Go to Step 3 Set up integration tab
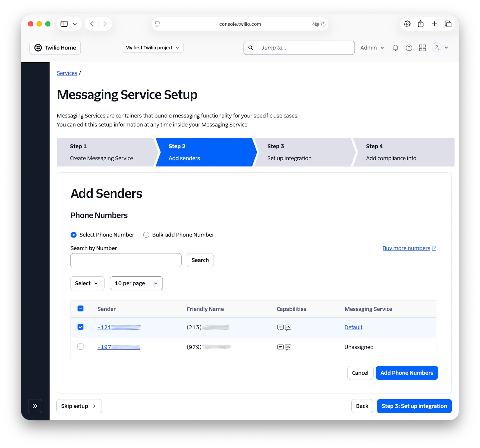Viewport: 480px width, 448px height. (x=303, y=152)
